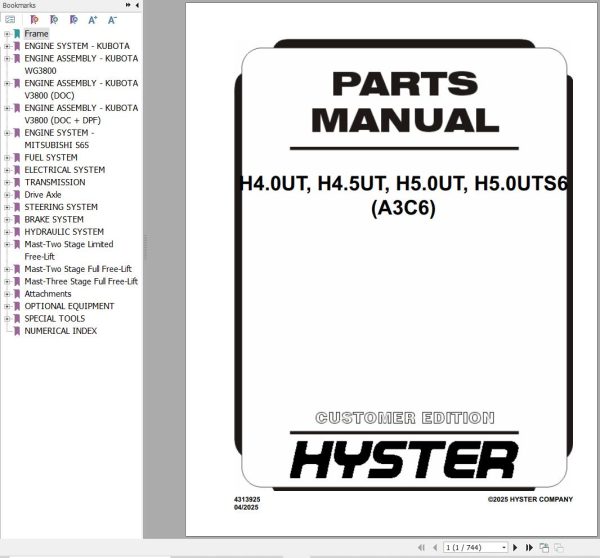600x558 pixels.
Task: Expand the OPTIONAL EQUIPMENT bookmark node
Action: coord(7,306)
